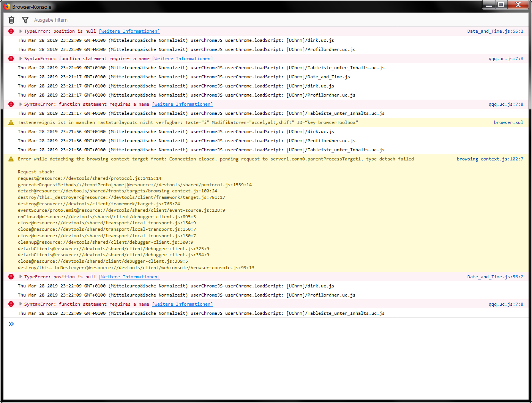Select the 23:21:17 Profilordner.uc.js loadScript line

[x=186, y=95]
